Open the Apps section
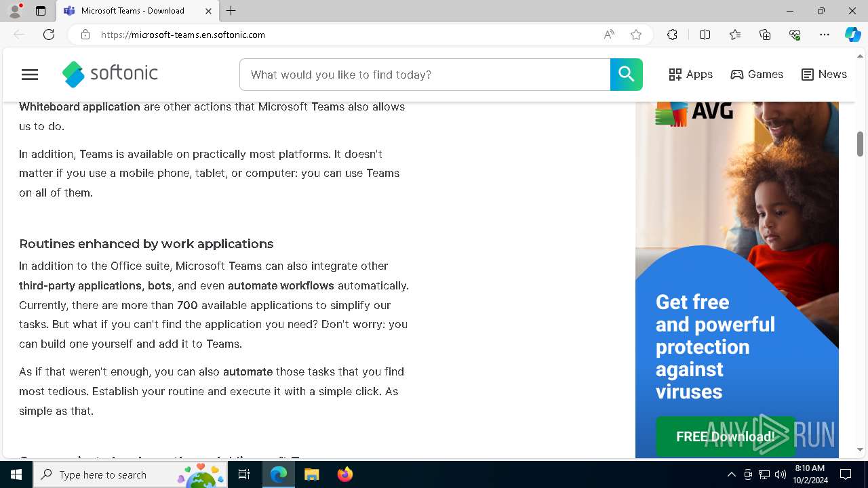 coord(690,75)
